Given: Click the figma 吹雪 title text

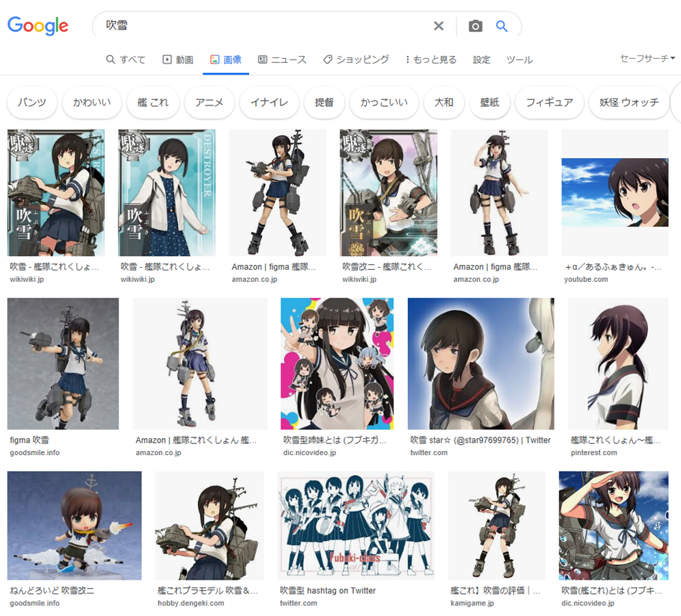Looking at the screenshot, I should (29, 440).
